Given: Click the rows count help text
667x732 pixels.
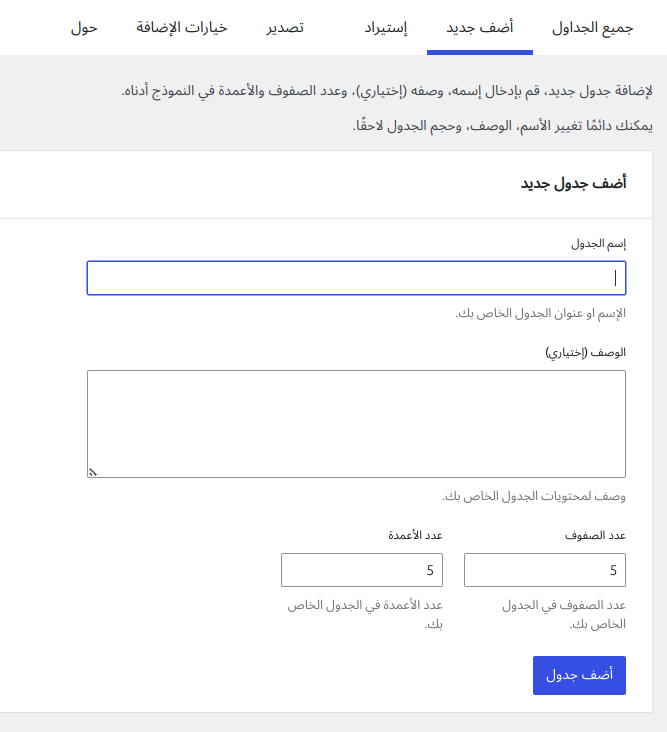Looking at the screenshot, I should (563, 614).
